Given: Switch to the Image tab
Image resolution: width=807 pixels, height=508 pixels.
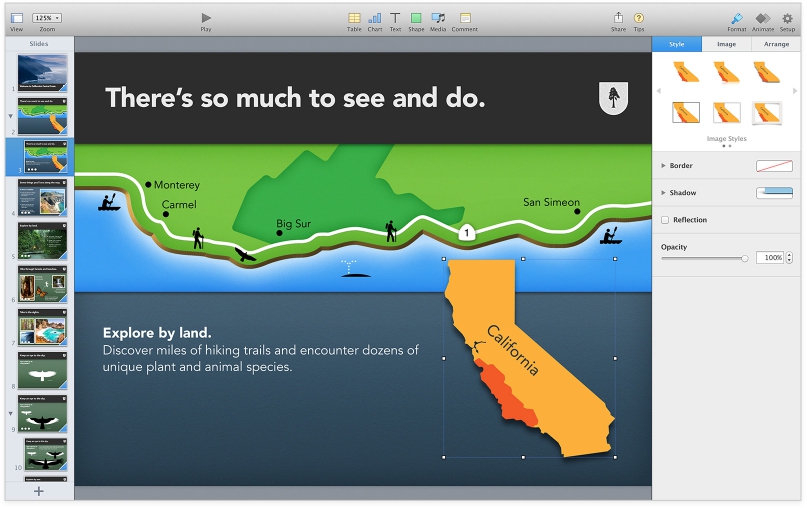Looking at the screenshot, I should [x=726, y=44].
